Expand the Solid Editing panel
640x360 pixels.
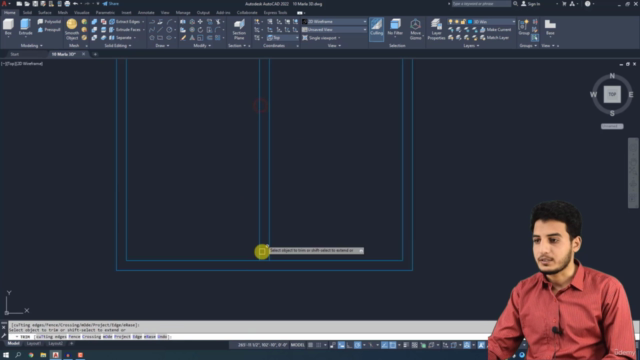click(x=118, y=46)
